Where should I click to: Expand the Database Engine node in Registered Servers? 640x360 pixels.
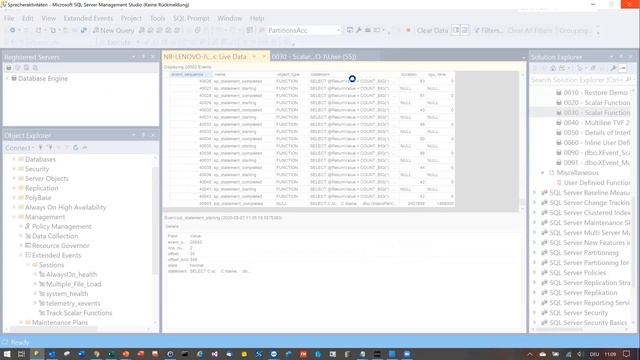(7, 78)
